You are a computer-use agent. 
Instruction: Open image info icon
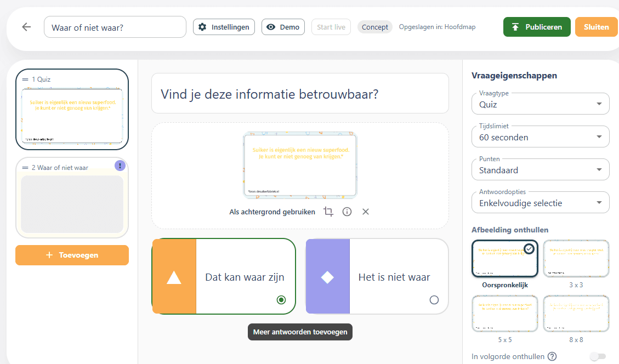point(347,212)
